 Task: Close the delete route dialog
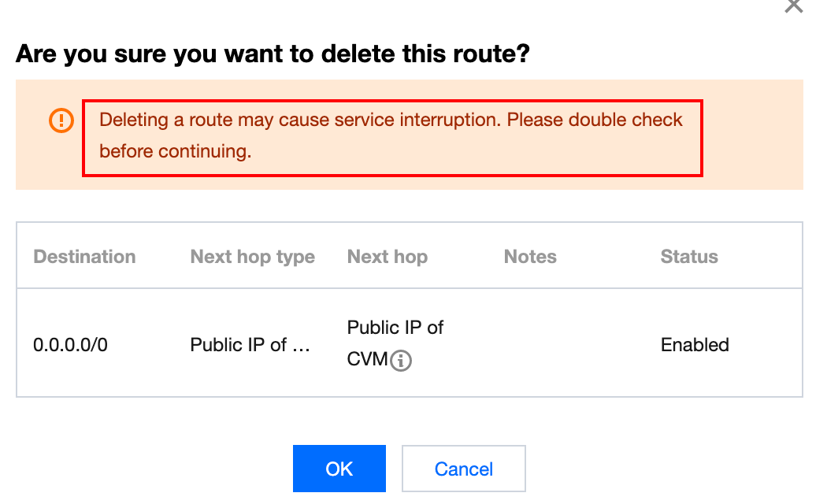[793, 6]
